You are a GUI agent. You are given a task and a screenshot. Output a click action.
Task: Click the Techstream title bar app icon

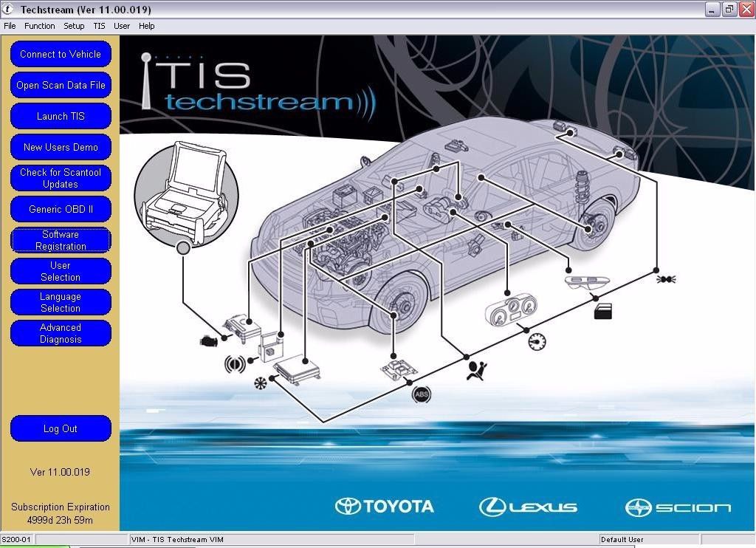(x=8, y=9)
